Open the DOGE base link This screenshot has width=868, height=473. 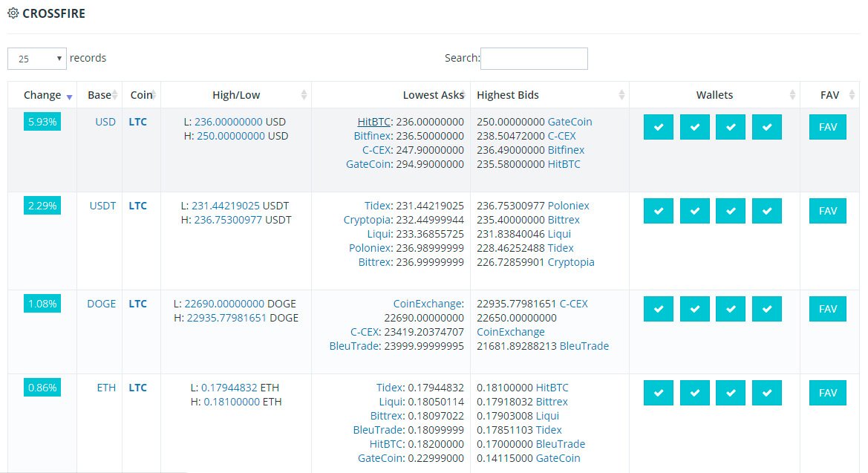point(101,304)
